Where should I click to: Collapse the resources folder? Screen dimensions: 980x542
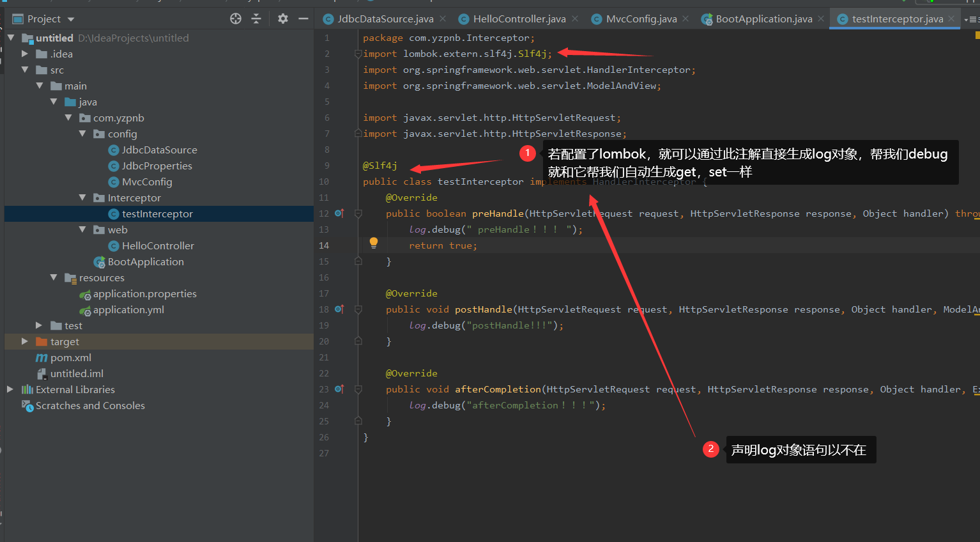click(54, 277)
